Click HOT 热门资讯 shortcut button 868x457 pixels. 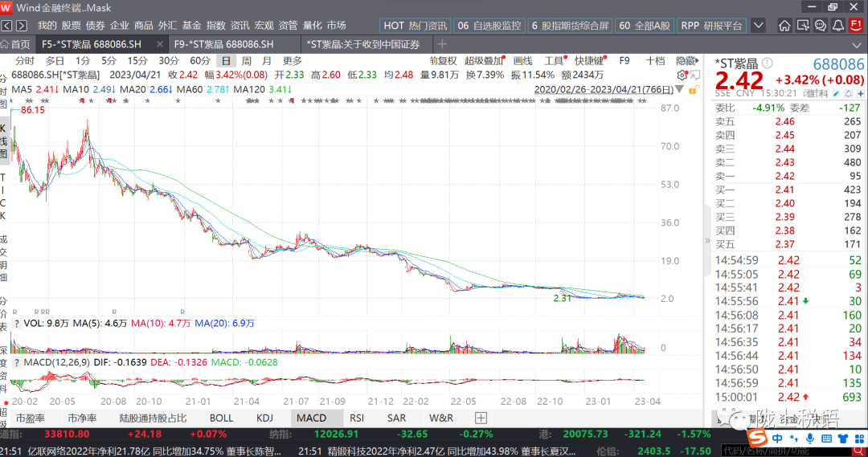(x=416, y=26)
